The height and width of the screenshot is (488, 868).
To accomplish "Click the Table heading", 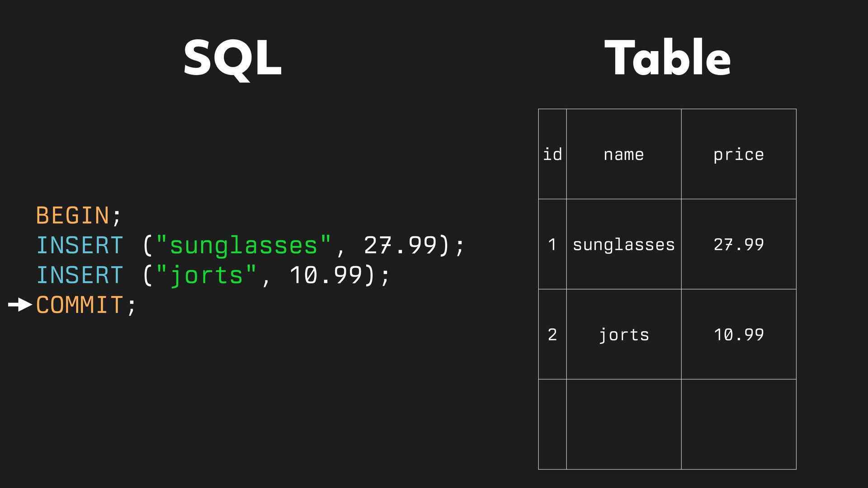I will [x=667, y=58].
